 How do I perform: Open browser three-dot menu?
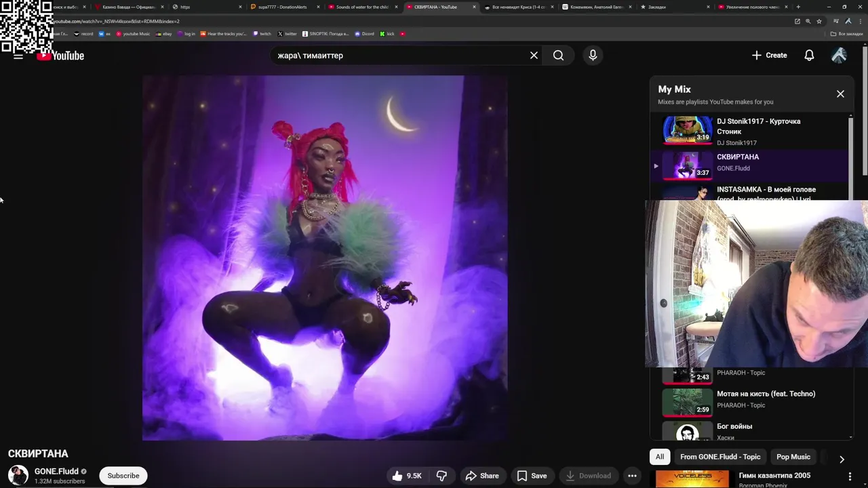(x=861, y=21)
